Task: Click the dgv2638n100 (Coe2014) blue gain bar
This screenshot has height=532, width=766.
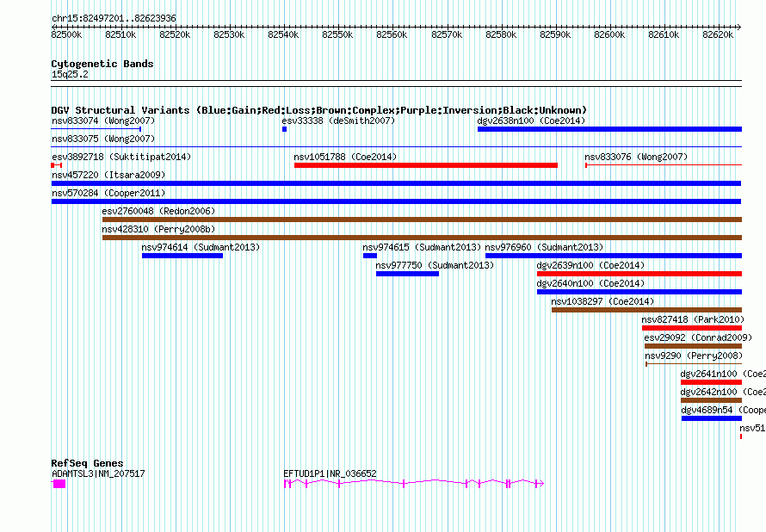Action: [x=609, y=129]
